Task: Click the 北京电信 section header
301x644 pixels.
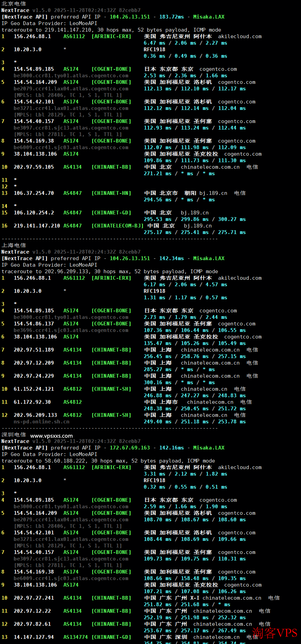Action: [x=14, y=4]
